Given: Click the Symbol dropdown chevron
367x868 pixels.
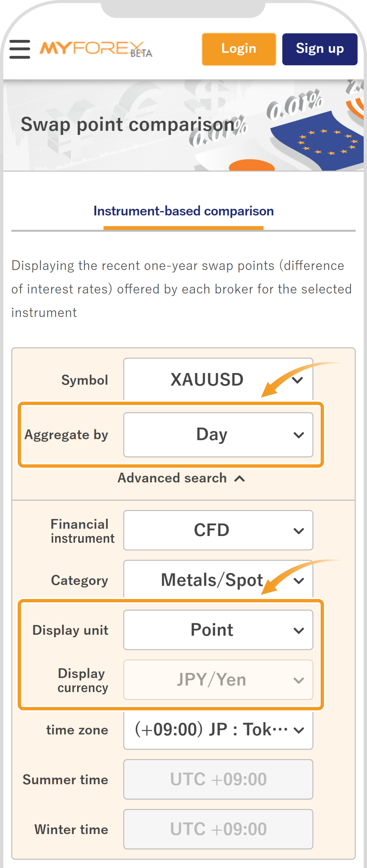Looking at the screenshot, I should [298, 380].
